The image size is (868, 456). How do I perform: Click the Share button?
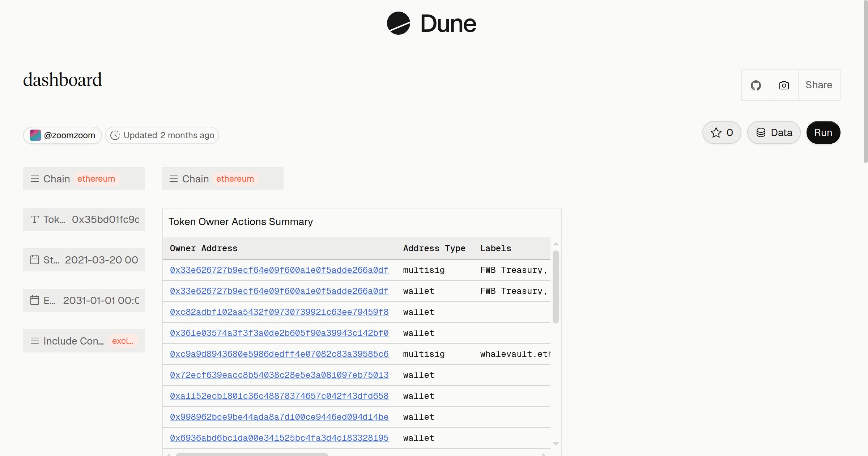click(819, 85)
